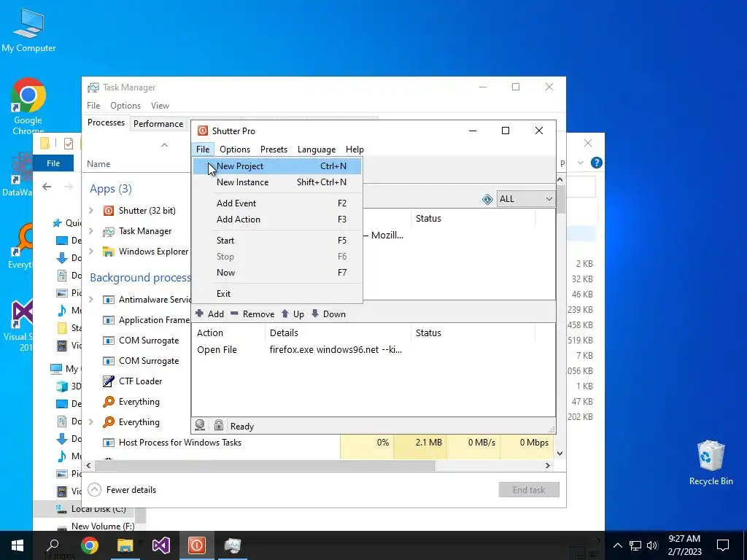
Task: Click Fewer details in Task Manager
Action: [123, 490]
